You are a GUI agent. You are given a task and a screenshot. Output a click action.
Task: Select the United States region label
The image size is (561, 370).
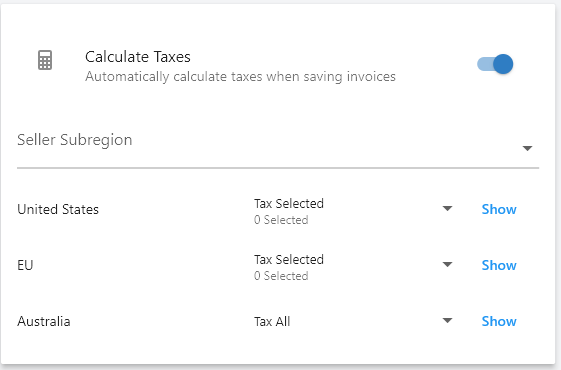tap(58, 210)
